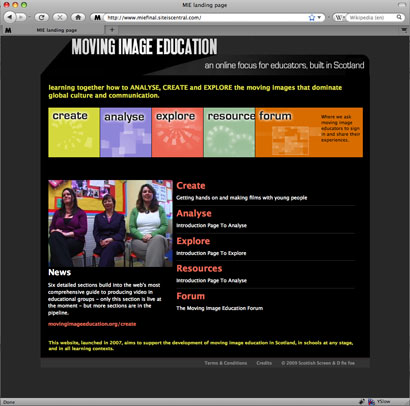Viewport: 410px width, 406px height.
Task: Open the movingimageeducation.org/create link
Action: tap(92, 324)
